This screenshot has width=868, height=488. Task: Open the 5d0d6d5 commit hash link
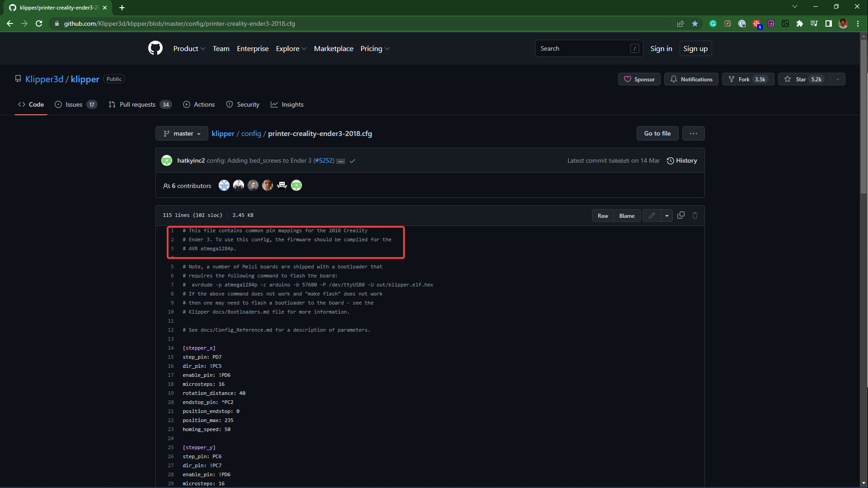point(619,161)
